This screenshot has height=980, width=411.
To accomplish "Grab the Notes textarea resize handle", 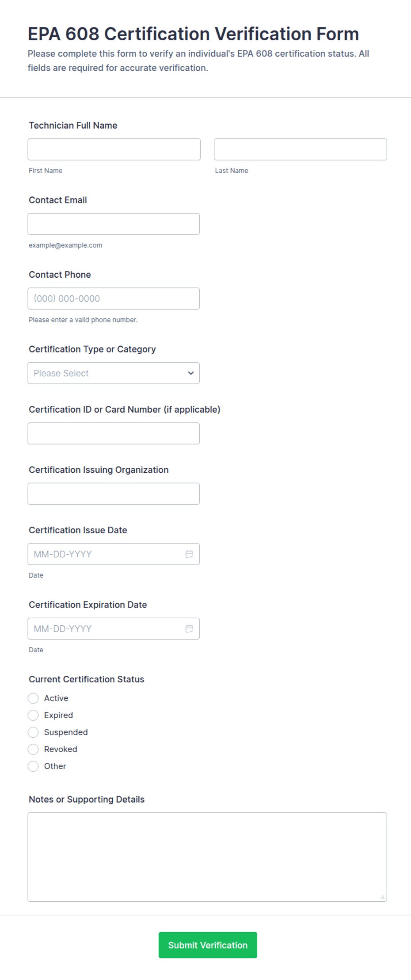I will (382, 897).
